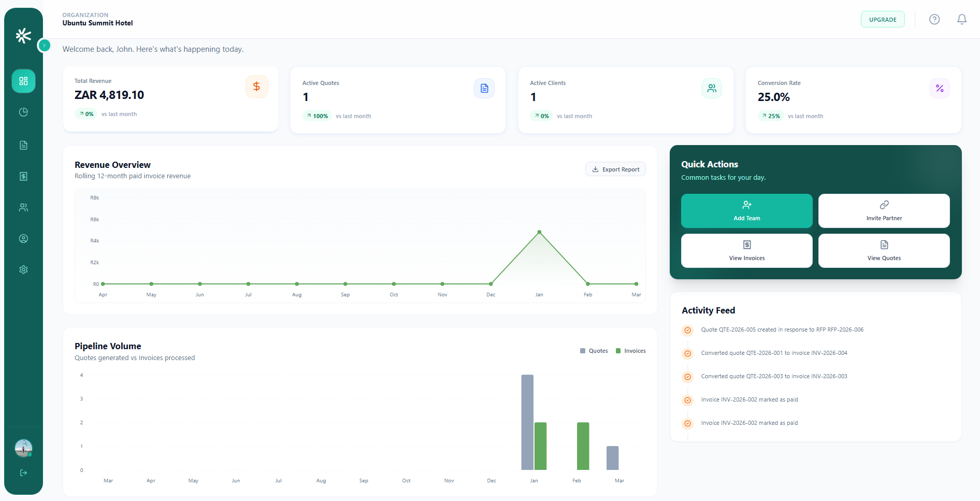Click the notifications bell icon
This screenshot has height=501, width=980.
pyautogui.click(x=962, y=19)
